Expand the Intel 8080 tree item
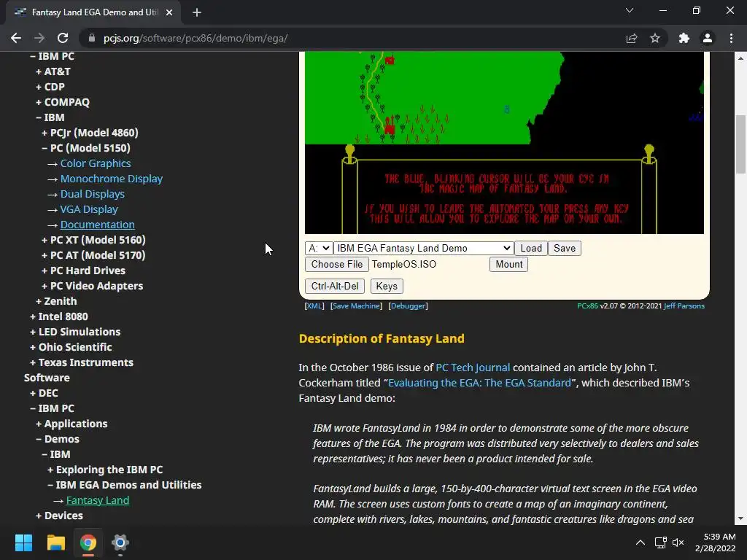 click(58, 316)
